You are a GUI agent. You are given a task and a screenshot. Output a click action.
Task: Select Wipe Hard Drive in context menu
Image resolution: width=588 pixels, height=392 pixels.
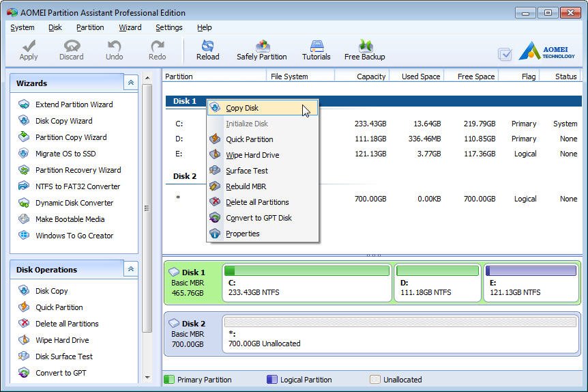tap(252, 155)
